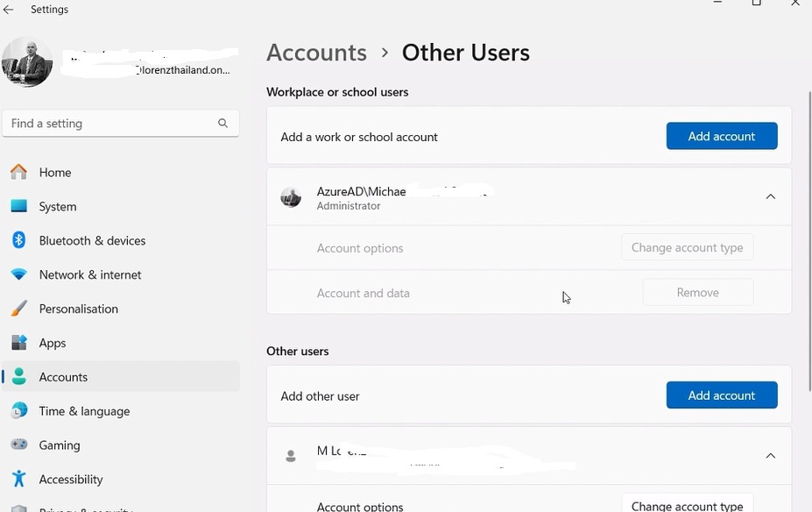Click the Gaming controller icon
This screenshot has width=812, height=512.
[18, 445]
